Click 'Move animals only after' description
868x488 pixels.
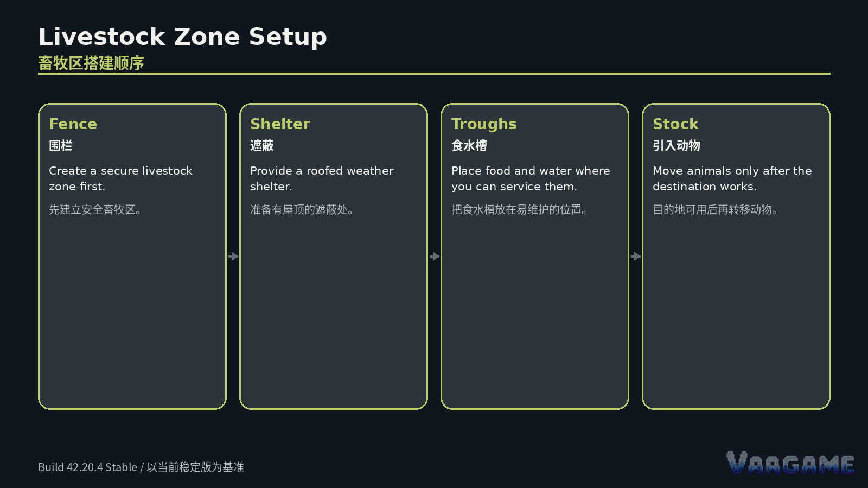(732, 178)
